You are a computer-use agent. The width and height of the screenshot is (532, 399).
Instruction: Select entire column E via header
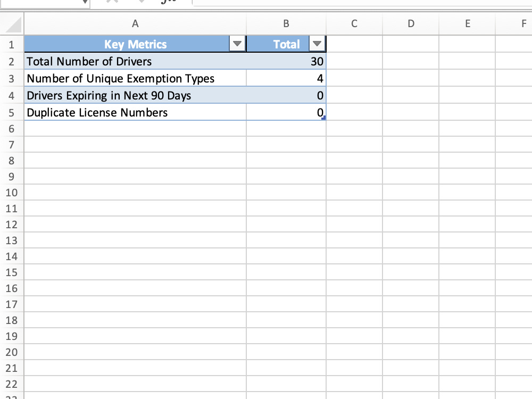click(x=468, y=23)
